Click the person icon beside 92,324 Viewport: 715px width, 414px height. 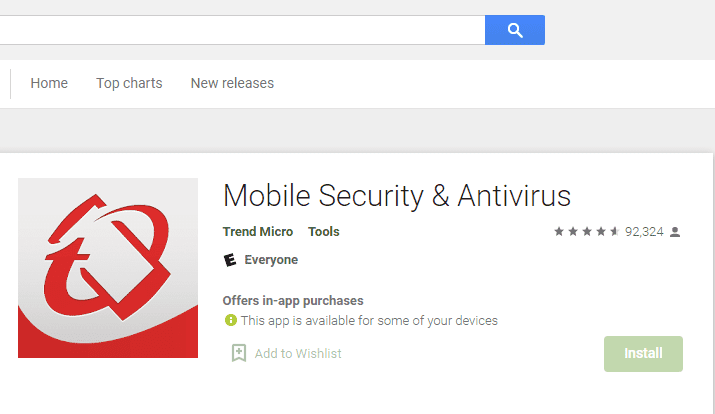[675, 232]
